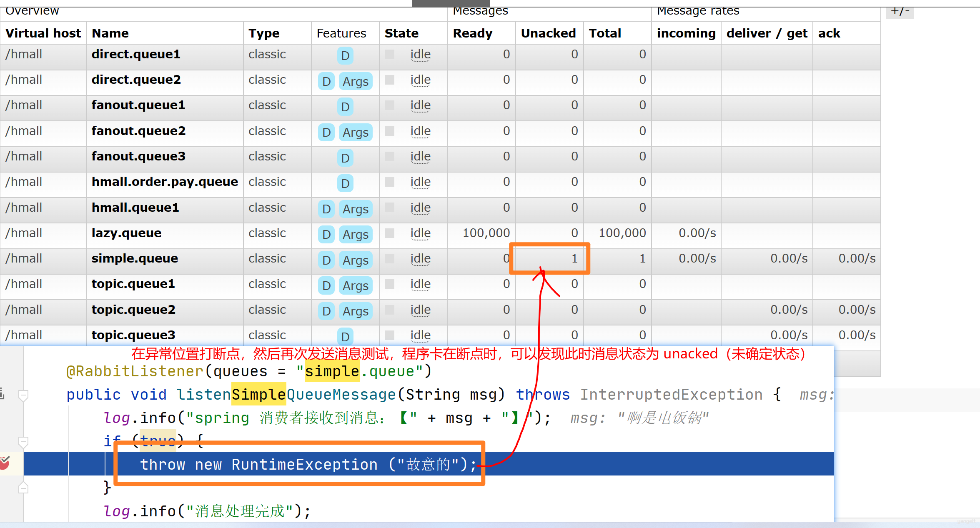This screenshot has width=980, height=528.
Task: Open the fanout.queue3 queue link
Action: (x=138, y=157)
